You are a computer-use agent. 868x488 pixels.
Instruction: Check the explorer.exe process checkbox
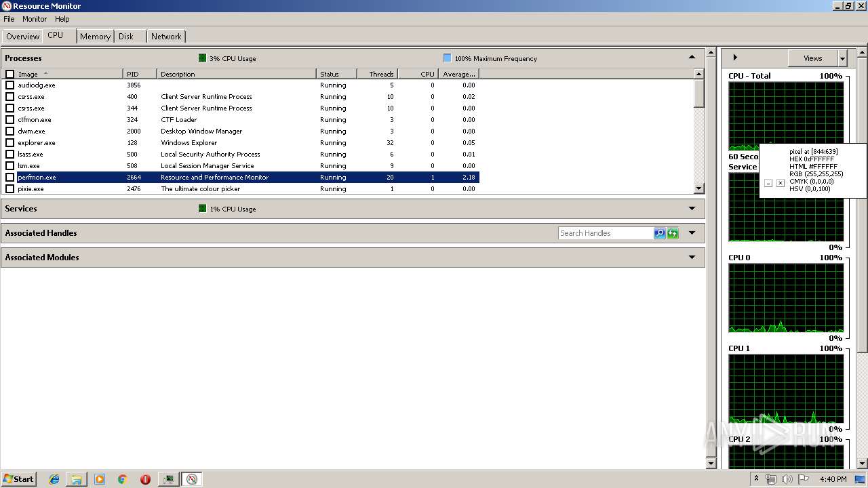(9, 143)
